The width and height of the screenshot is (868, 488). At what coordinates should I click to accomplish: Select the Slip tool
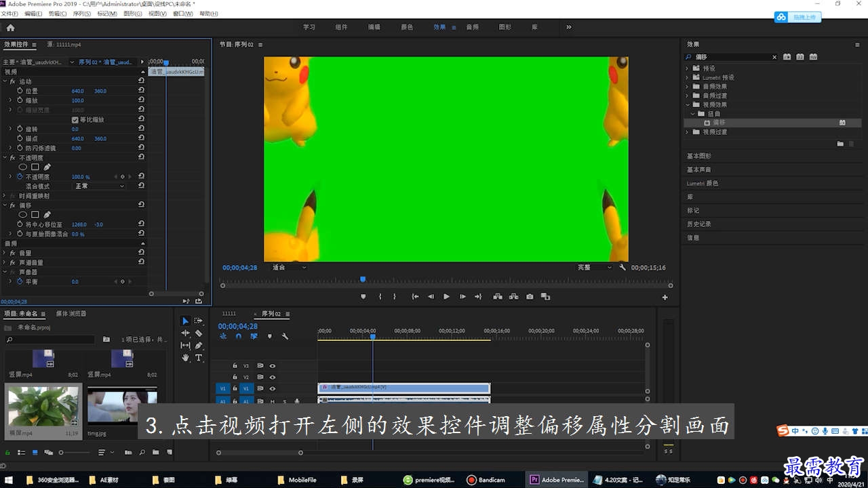point(185,345)
